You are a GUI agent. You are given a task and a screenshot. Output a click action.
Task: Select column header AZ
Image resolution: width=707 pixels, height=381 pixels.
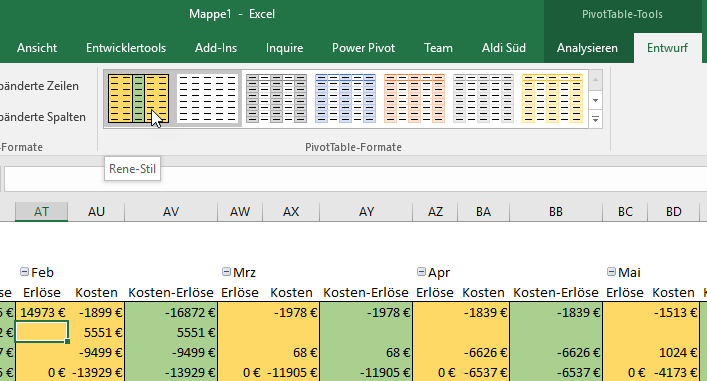[x=435, y=211]
